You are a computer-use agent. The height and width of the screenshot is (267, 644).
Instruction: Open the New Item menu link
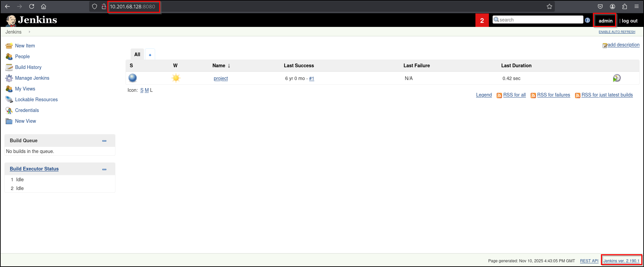25,46
